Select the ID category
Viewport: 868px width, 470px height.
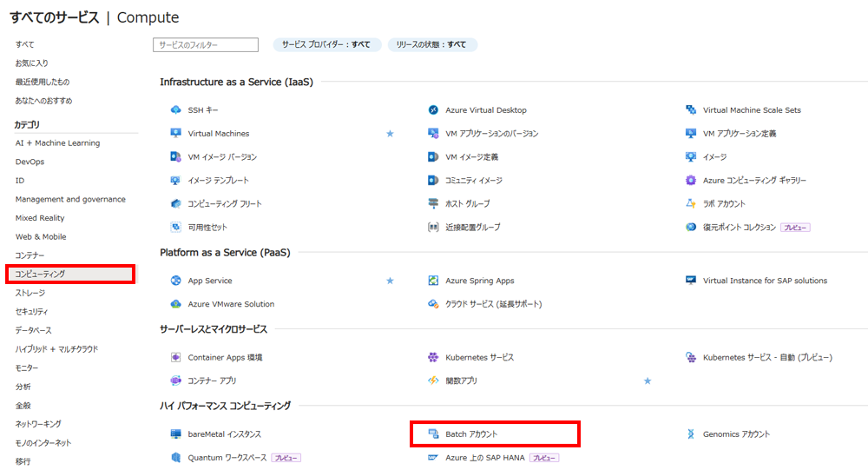(x=20, y=181)
